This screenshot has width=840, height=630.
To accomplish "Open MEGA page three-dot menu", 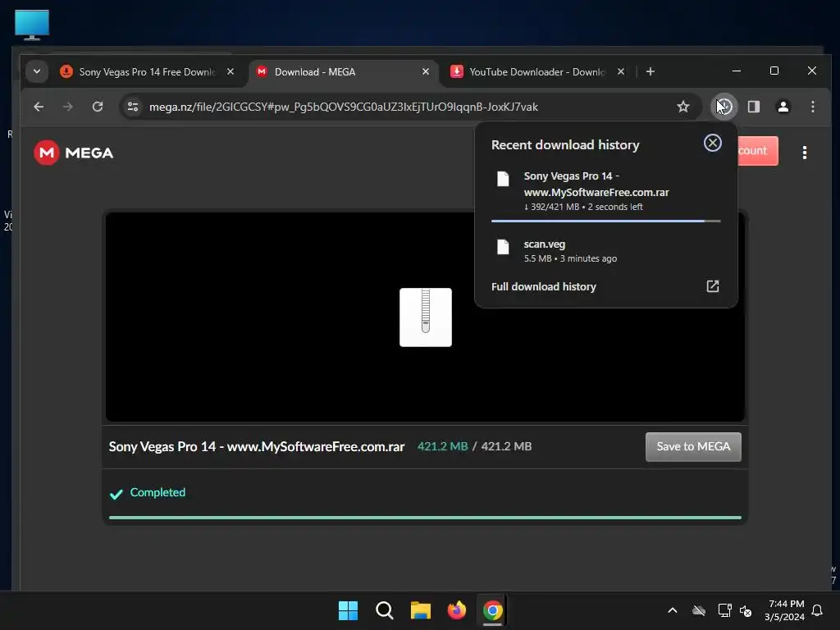I will [x=804, y=153].
